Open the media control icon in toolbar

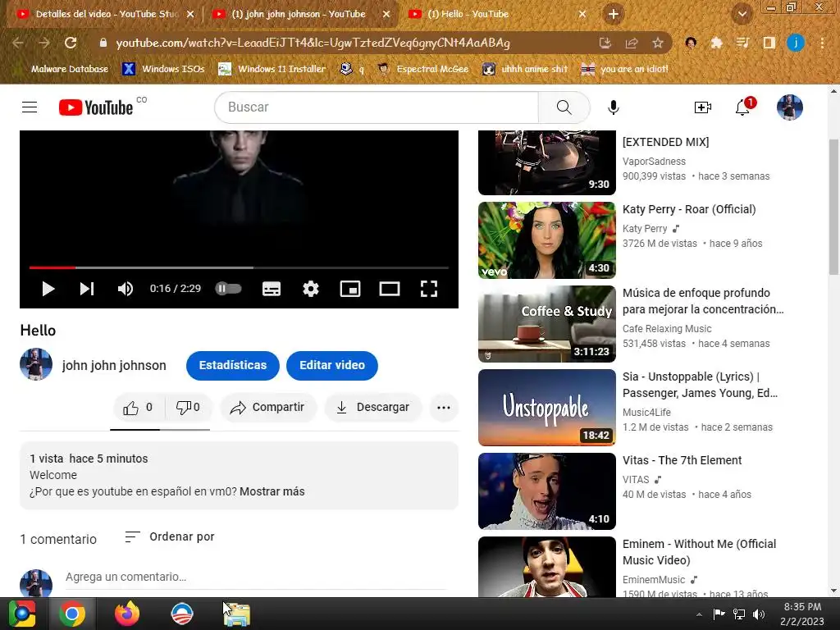coord(742,43)
